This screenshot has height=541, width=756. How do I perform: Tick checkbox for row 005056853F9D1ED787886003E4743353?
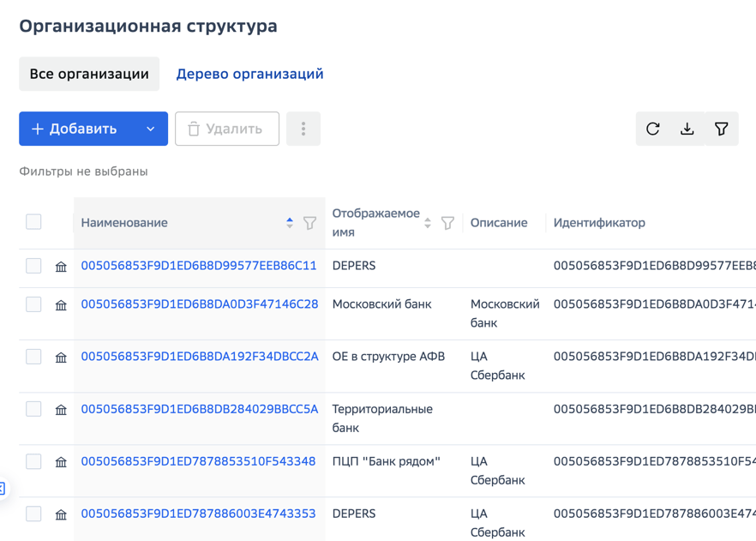coord(33,514)
